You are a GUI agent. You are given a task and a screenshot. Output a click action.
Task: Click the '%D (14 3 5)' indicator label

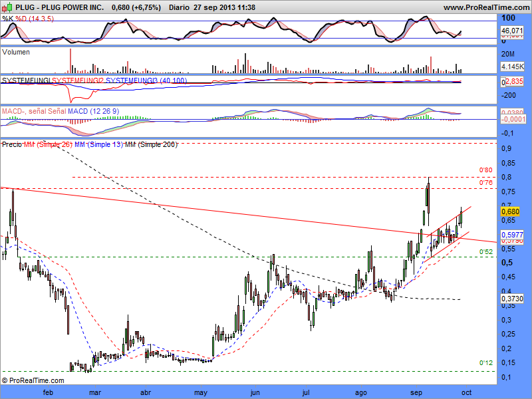[x=35, y=19]
